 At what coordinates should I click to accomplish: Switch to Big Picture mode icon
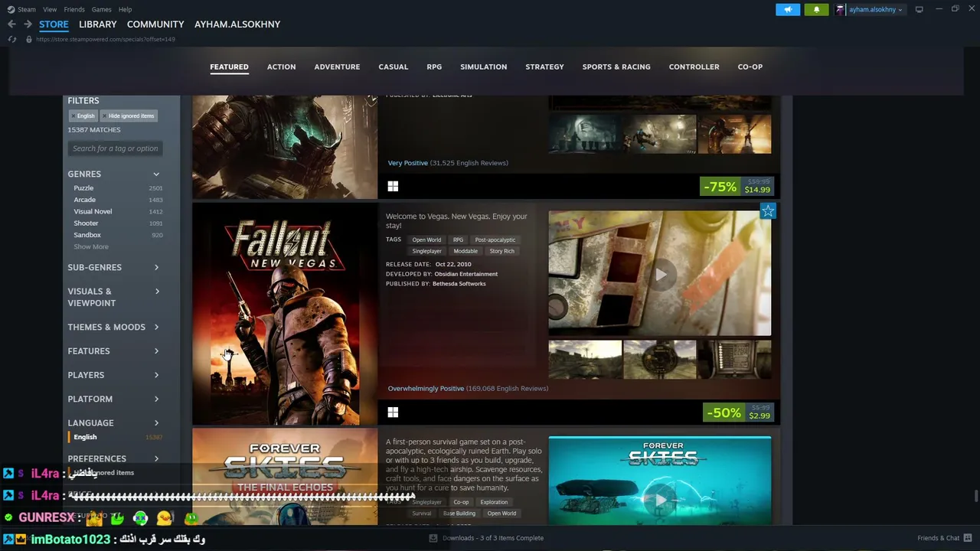[920, 9]
